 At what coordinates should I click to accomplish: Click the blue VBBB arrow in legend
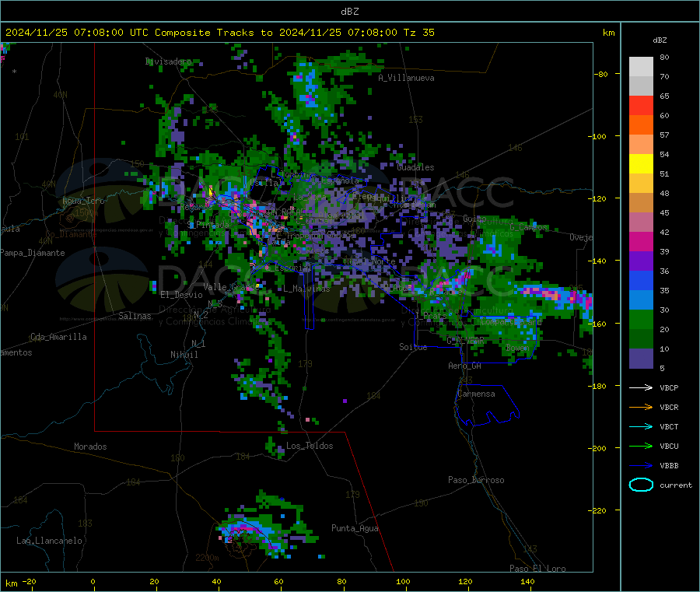(641, 466)
